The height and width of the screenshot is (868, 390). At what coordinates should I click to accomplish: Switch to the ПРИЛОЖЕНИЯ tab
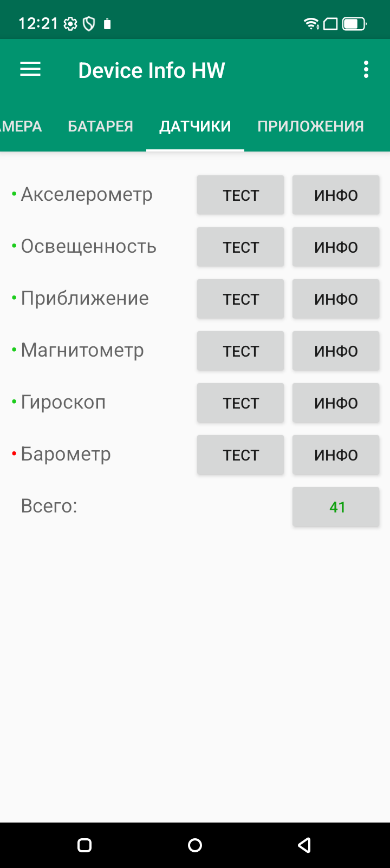click(310, 127)
